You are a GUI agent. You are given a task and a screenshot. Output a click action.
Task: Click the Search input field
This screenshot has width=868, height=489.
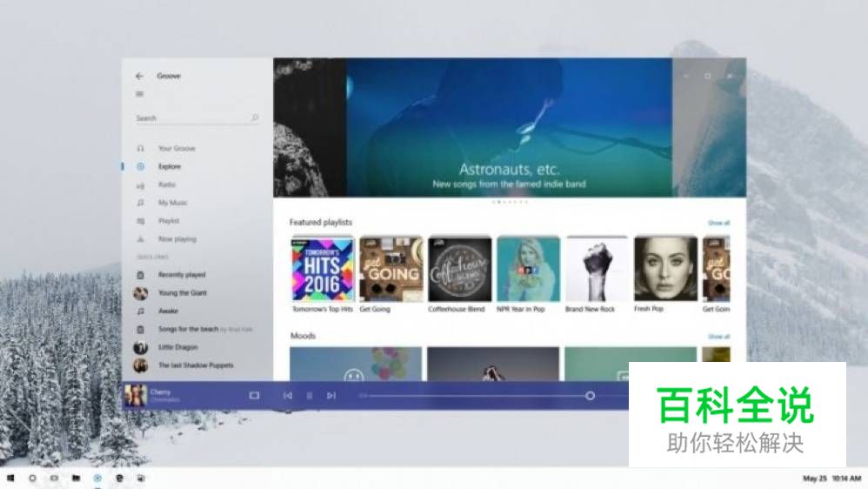191,118
